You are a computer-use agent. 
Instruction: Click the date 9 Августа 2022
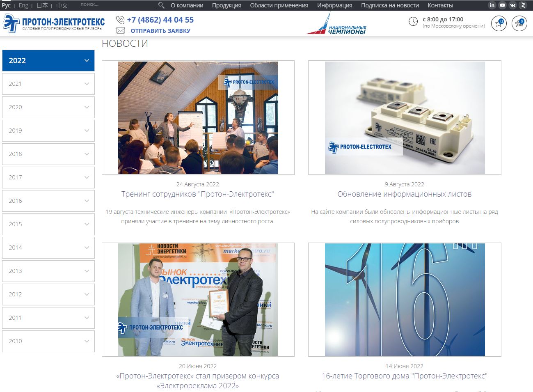(405, 184)
